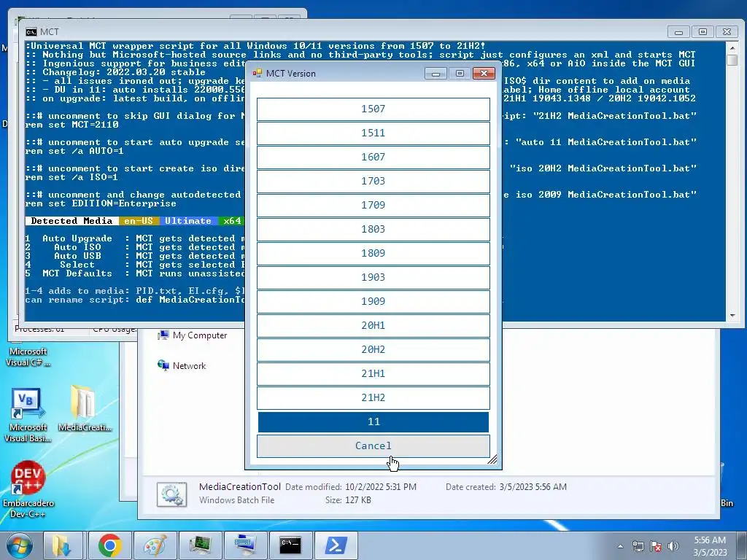Open Action Center flag tray icon

click(656, 546)
